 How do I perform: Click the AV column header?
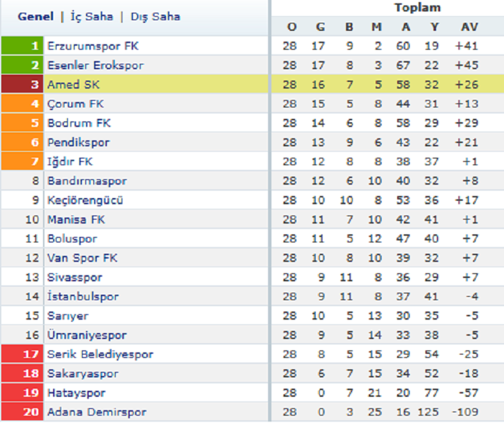point(470,27)
